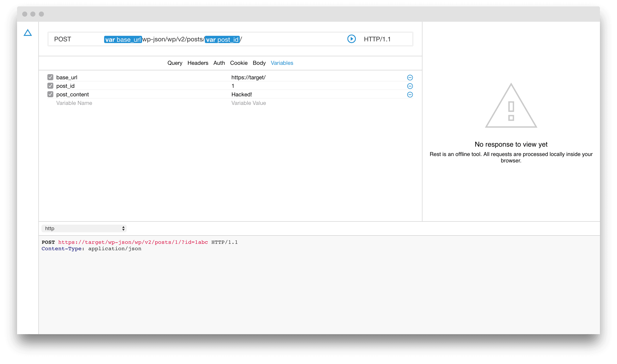
Task: Change the HTTP/1.1 protocol version selector
Action: [x=377, y=39]
